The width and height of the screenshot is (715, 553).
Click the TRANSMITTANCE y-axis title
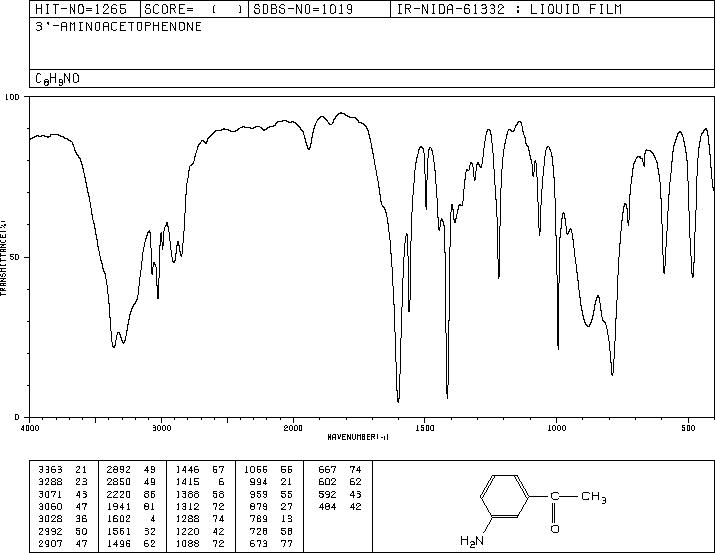click(x=3, y=258)
